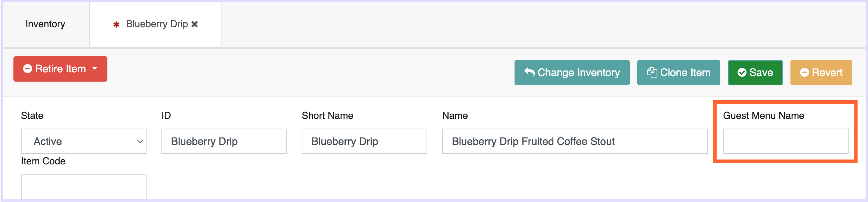Click the copy icon on Clone Item
The height and width of the screenshot is (202, 868).
pyautogui.click(x=652, y=72)
